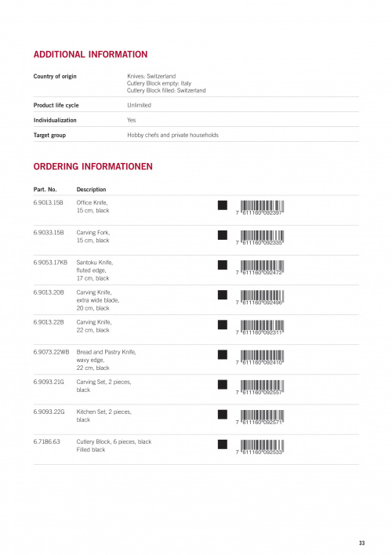Click page number 33
This screenshot has width=392, height=555.
[x=361, y=542]
